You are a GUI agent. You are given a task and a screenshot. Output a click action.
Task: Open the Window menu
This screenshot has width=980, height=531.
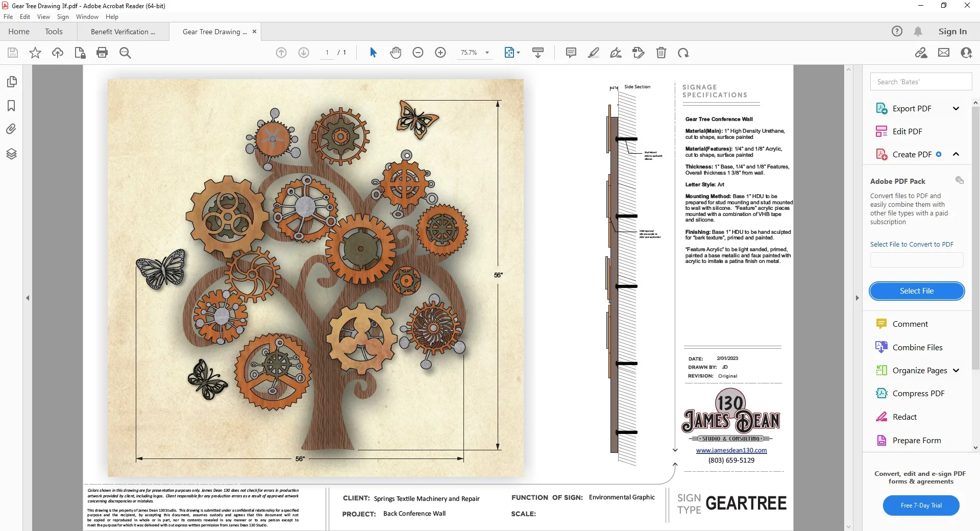pos(87,17)
